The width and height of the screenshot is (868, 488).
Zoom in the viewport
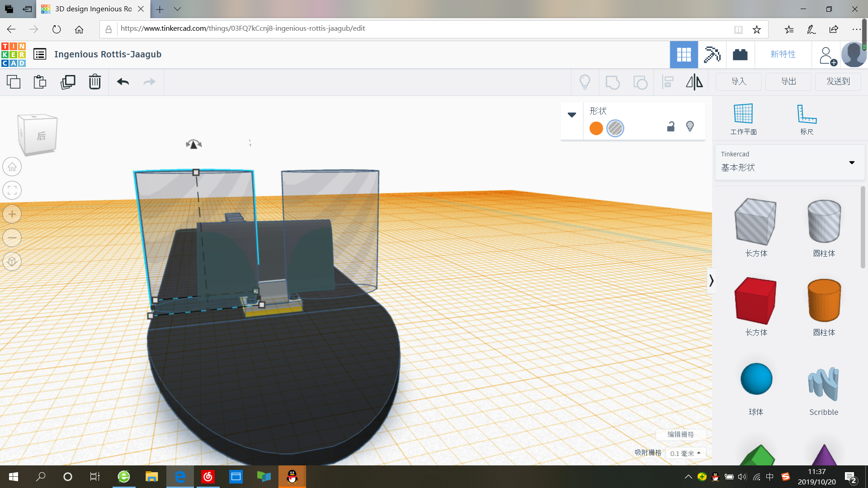coord(12,214)
